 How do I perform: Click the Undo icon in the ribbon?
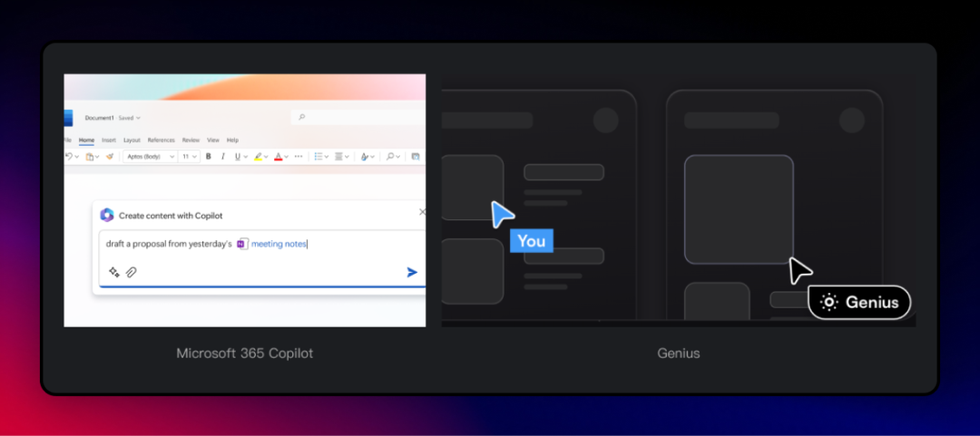pyautogui.click(x=69, y=157)
